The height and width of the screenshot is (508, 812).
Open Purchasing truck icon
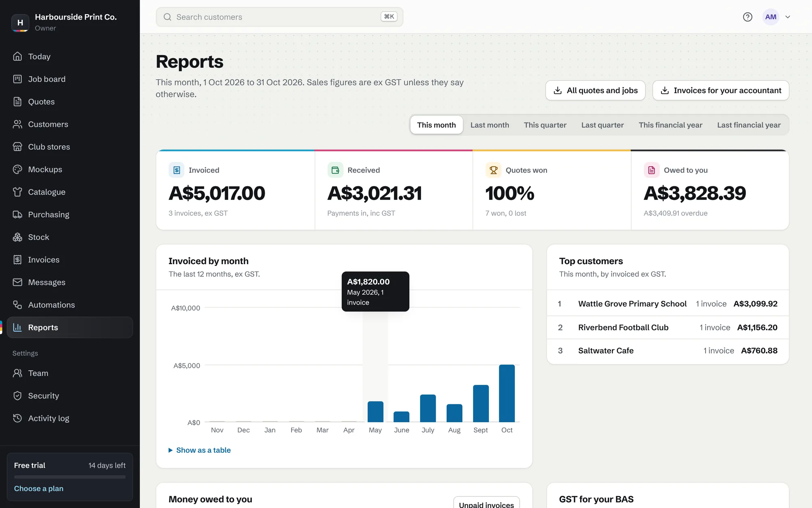coord(17,215)
